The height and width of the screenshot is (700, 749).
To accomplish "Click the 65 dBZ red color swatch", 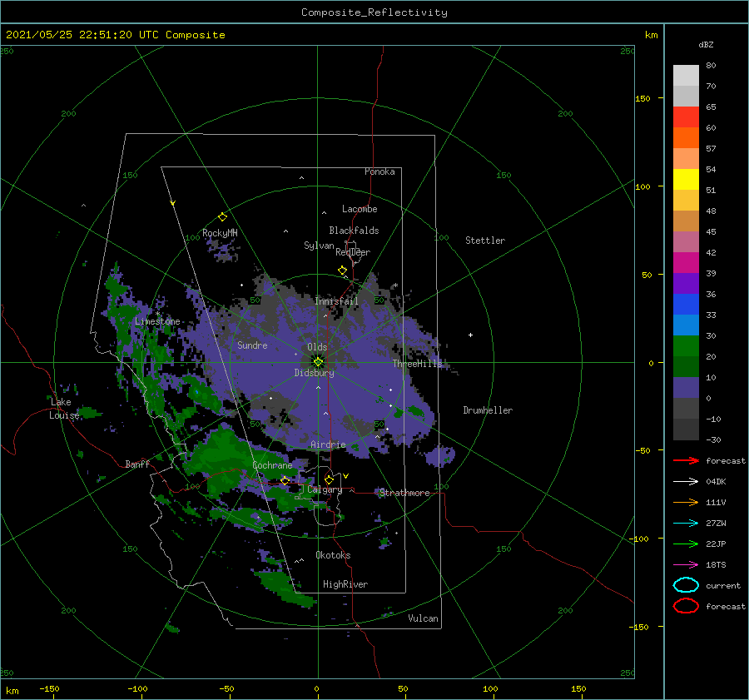I will [686, 117].
